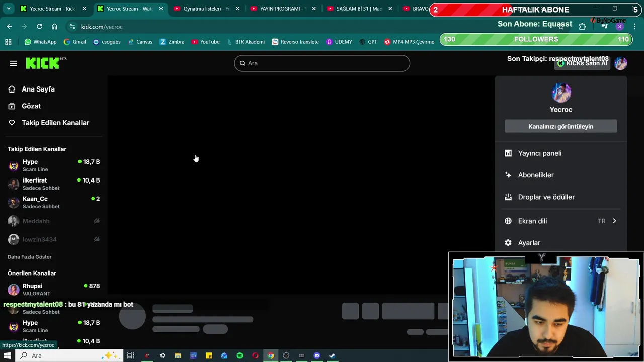Click Hype avatar in followed channels
The height and width of the screenshot is (362, 644).
(x=14, y=166)
